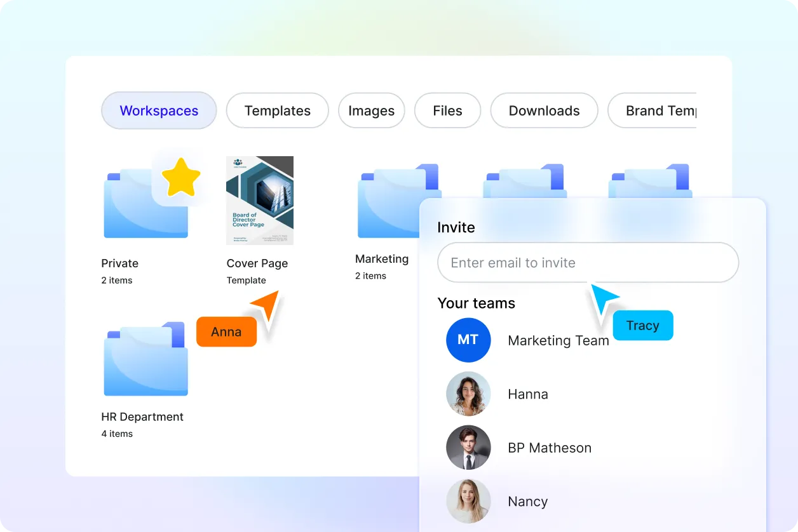The height and width of the screenshot is (532, 798).
Task: Open the Files tab
Action: [447, 110]
